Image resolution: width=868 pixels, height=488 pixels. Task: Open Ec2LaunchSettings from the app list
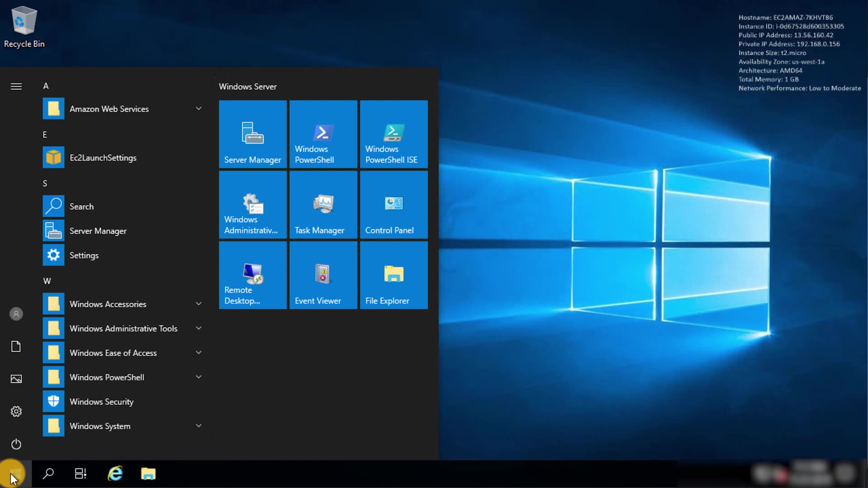pos(103,158)
